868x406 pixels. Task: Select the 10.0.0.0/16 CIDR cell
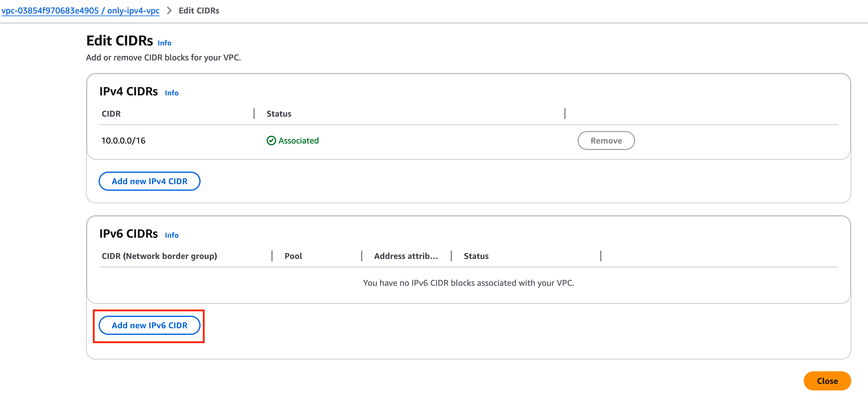[123, 141]
